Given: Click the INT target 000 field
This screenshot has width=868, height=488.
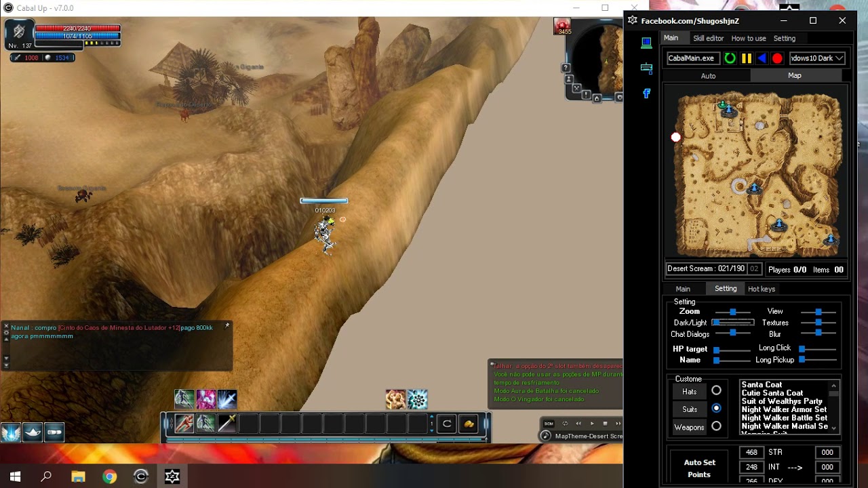Looking at the screenshot, I should [x=827, y=467].
